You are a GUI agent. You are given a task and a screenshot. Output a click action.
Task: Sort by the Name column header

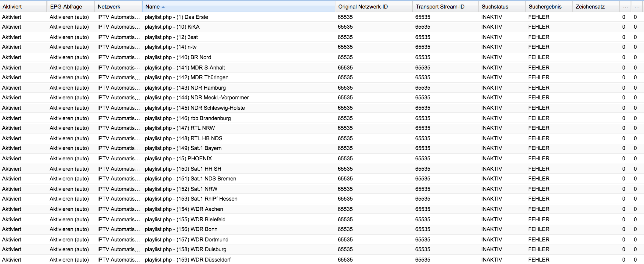(239, 6)
